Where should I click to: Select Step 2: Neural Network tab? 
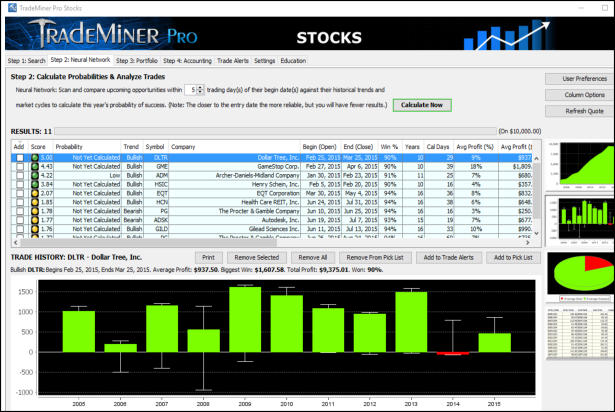(80, 60)
